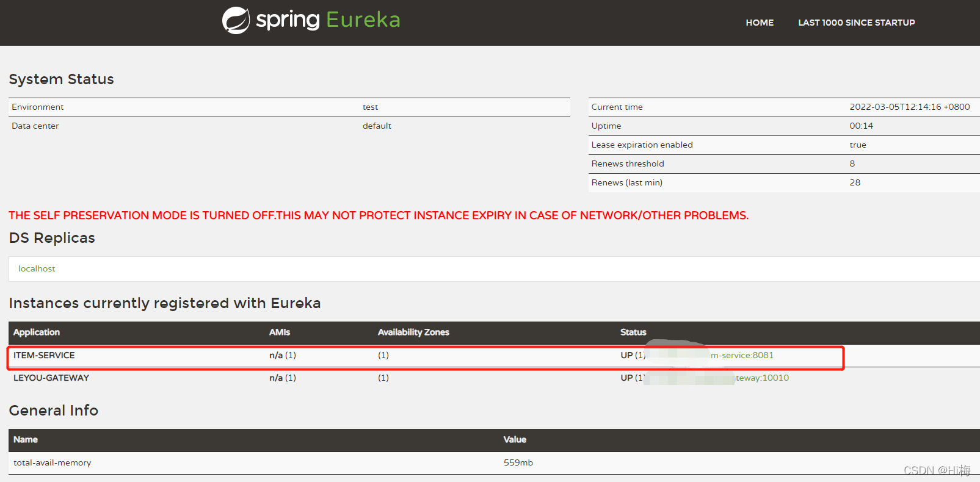Select the uptime value 00:14

click(x=861, y=126)
